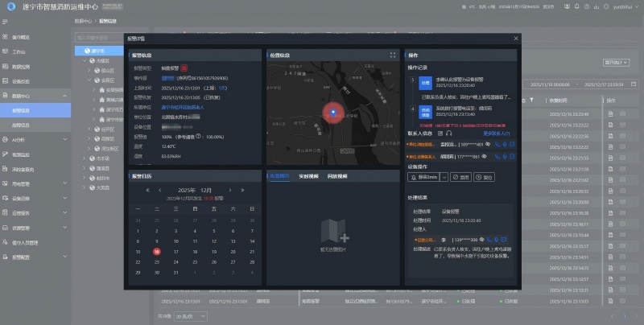Switch to the 回放视频 tab
The height and width of the screenshot is (325, 644).
point(336,175)
